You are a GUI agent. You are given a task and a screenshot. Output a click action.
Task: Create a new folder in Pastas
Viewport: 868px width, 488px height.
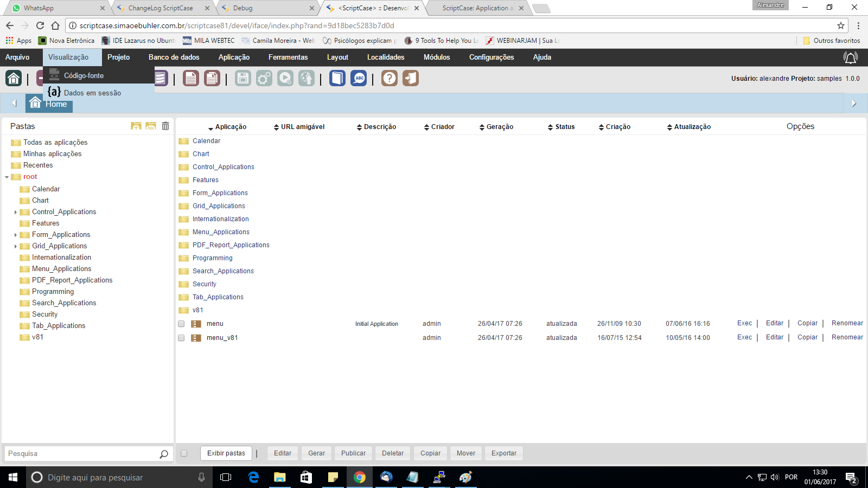coord(136,126)
